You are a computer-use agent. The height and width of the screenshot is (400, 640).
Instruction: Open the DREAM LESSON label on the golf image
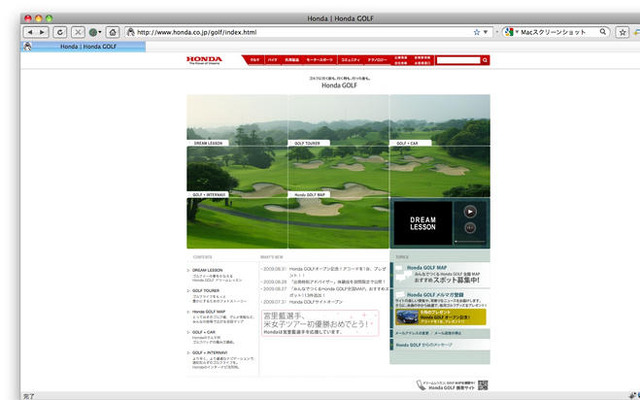(208, 143)
